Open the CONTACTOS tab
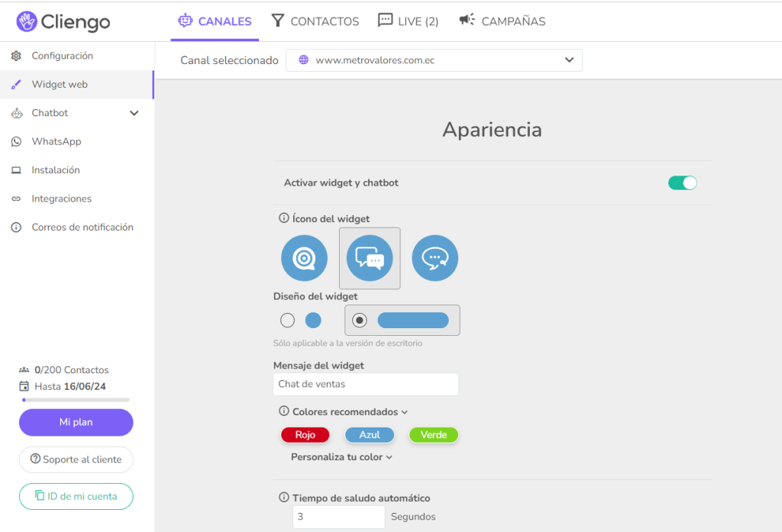 [x=315, y=21]
